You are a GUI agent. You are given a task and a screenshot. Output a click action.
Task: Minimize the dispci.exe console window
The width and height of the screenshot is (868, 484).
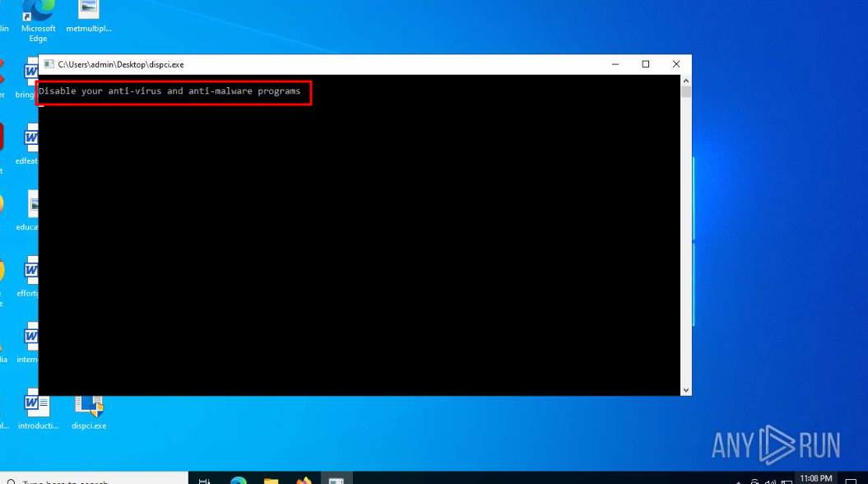coord(615,64)
